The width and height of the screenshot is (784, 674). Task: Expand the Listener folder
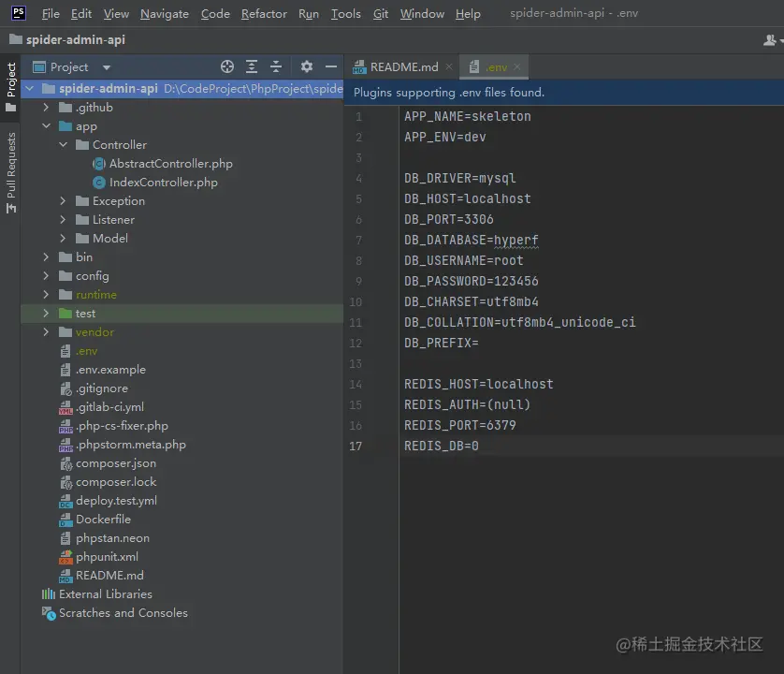coord(63,220)
